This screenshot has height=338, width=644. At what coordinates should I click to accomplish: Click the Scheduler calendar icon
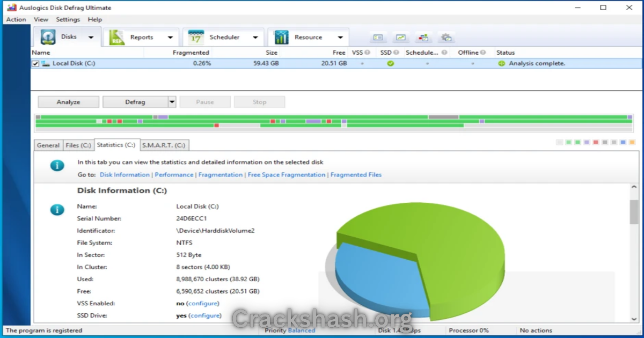[x=196, y=37]
